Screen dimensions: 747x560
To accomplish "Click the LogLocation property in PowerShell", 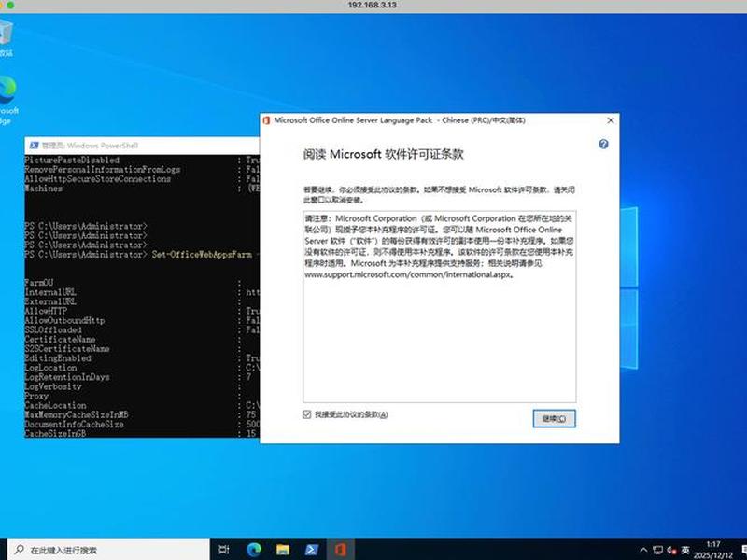I will 50,368.
